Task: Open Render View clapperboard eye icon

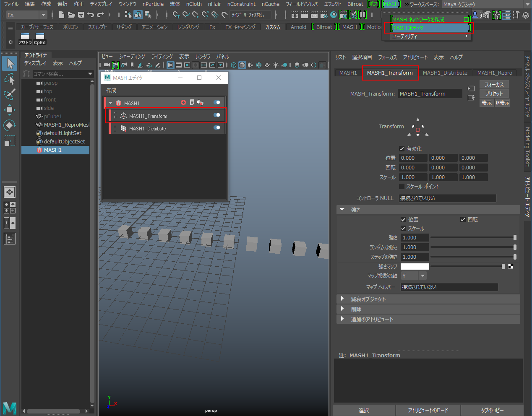Action: 295,15
